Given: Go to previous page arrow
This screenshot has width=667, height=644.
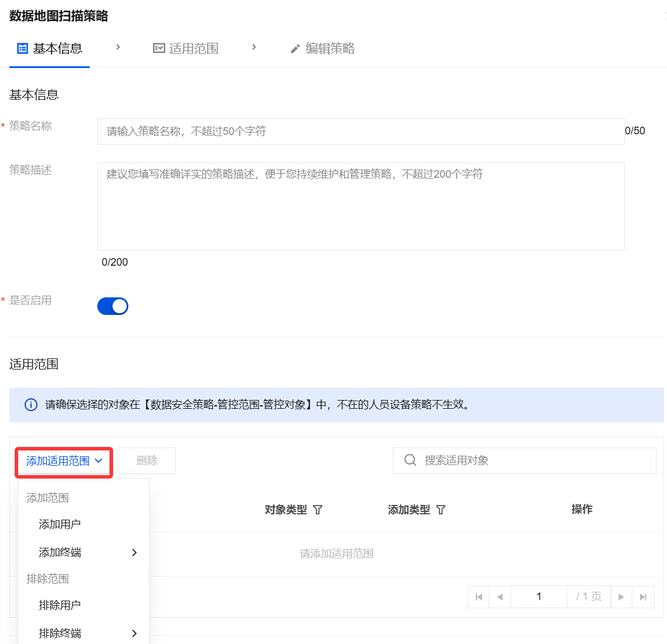Looking at the screenshot, I should tap(500, 597).
